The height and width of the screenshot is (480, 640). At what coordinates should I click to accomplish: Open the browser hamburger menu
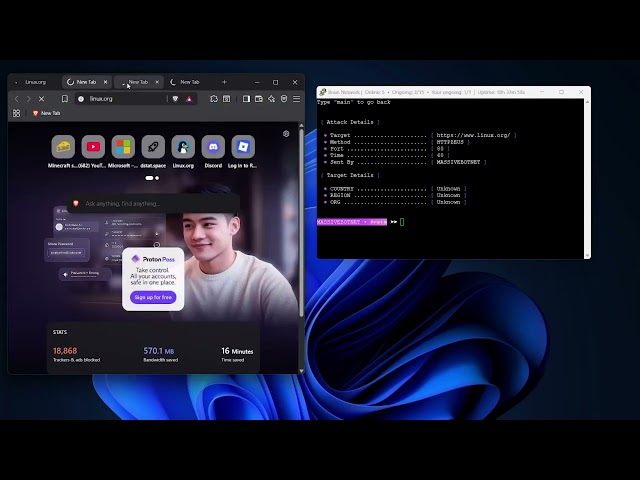[297, 99]
